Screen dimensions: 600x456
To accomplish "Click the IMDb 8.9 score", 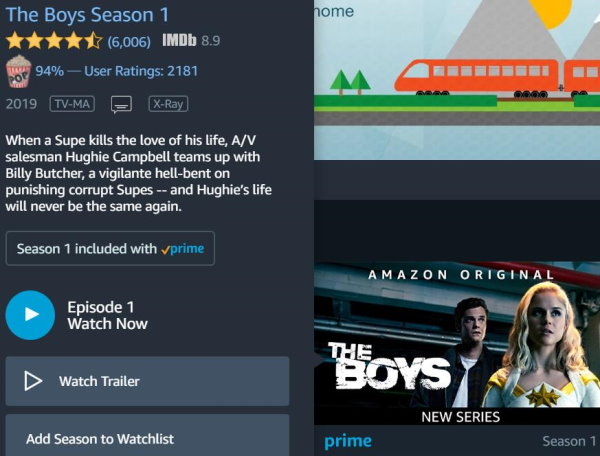I will tap(210, 40).
